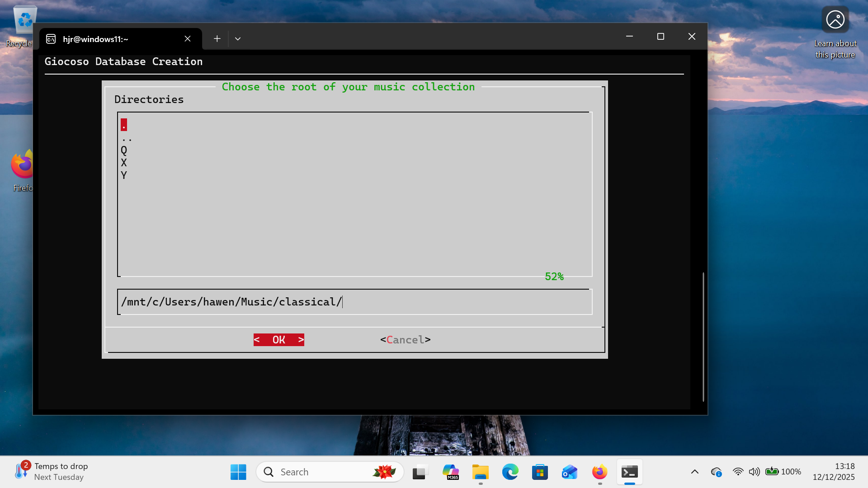The image size is (868, 488).
Task: Open Windows Terminal from the taskbar
Action: click(x=630, y=471)
